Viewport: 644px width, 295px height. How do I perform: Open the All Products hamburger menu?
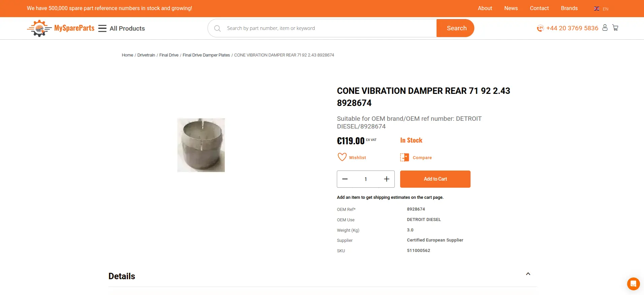point(102,28)
